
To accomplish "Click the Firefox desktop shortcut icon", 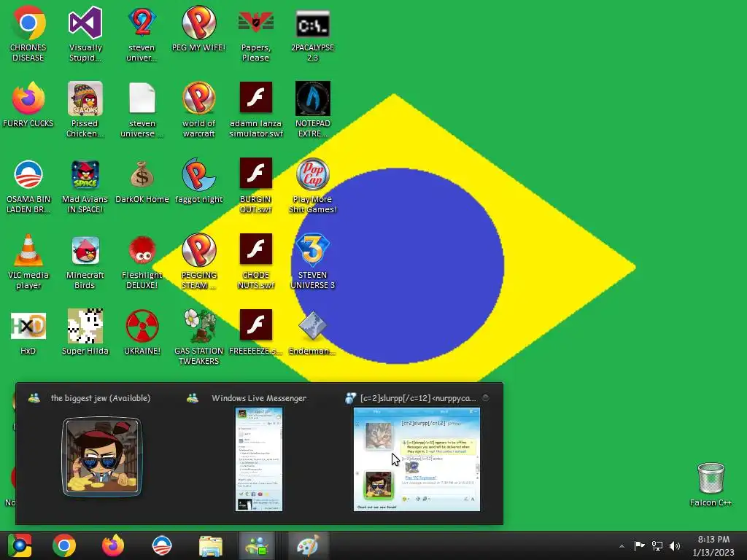I will pos(28,105).
